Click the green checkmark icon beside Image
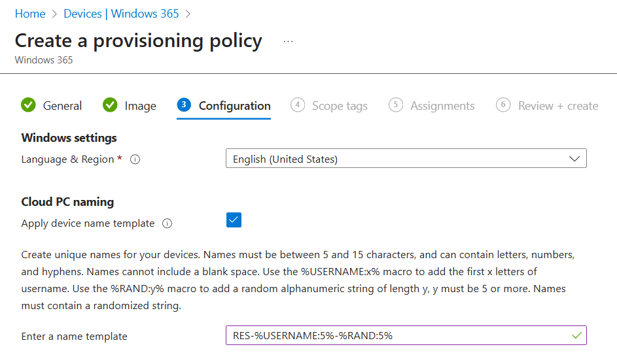This screenshot has height=364, width=617. [110, 105]
